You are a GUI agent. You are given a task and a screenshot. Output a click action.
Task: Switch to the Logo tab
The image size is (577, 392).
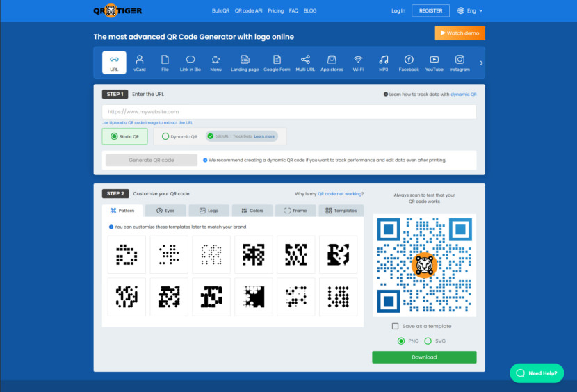coord(209,211)
